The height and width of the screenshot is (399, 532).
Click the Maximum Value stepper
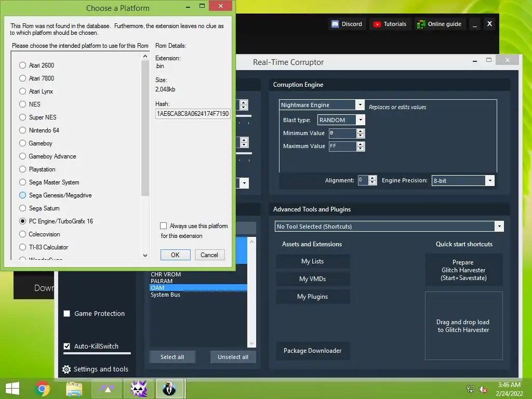point(361,146)
